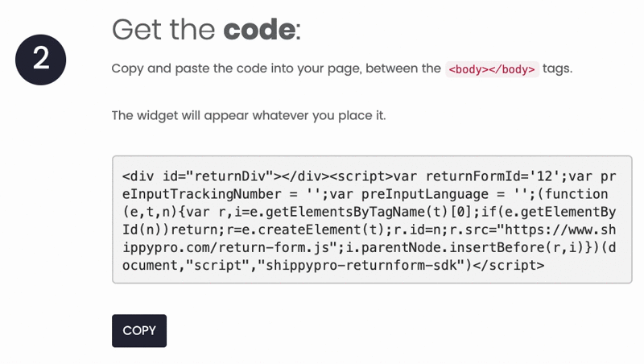Viewport: 644px width, 364px height.
Task: Click closing </script> tag at code end
Action: click(509, 265)
